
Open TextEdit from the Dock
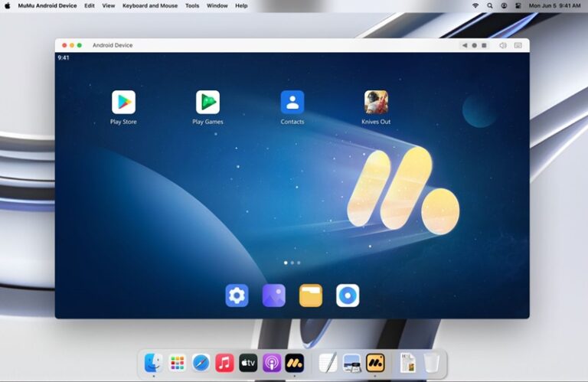pyautogui.click(x=328, y=363)
